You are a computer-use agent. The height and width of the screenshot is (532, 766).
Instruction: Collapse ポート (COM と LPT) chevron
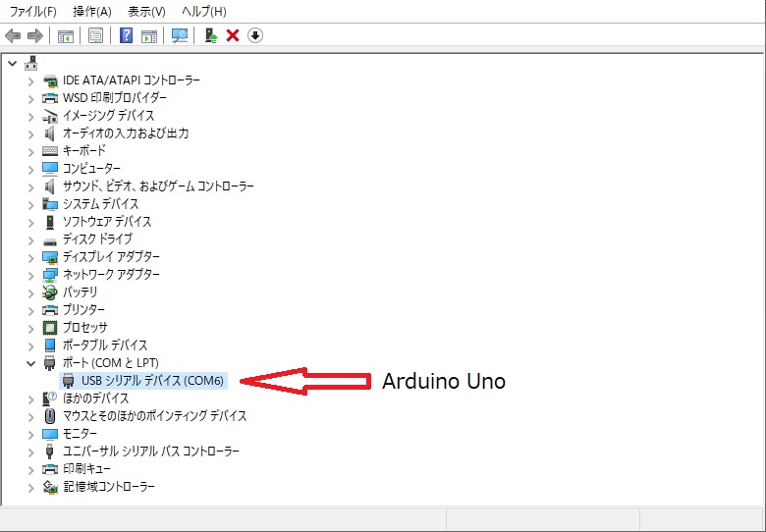tap(31, 363)
